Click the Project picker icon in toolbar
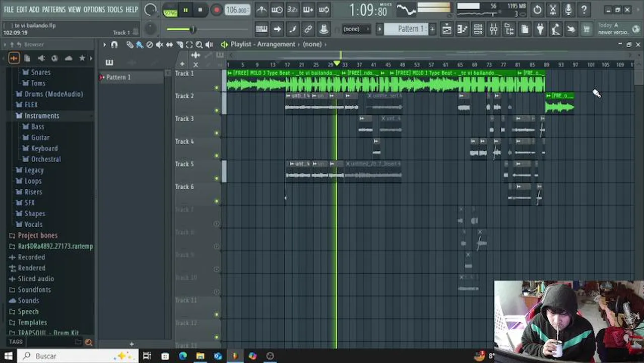The height and width of the screenshot is (363, 644). click(525, 29)
